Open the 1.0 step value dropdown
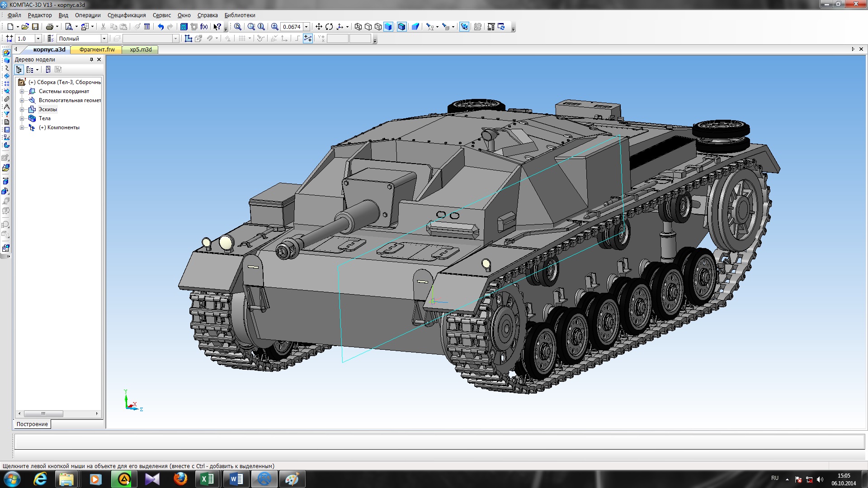 tap(38, 38)
